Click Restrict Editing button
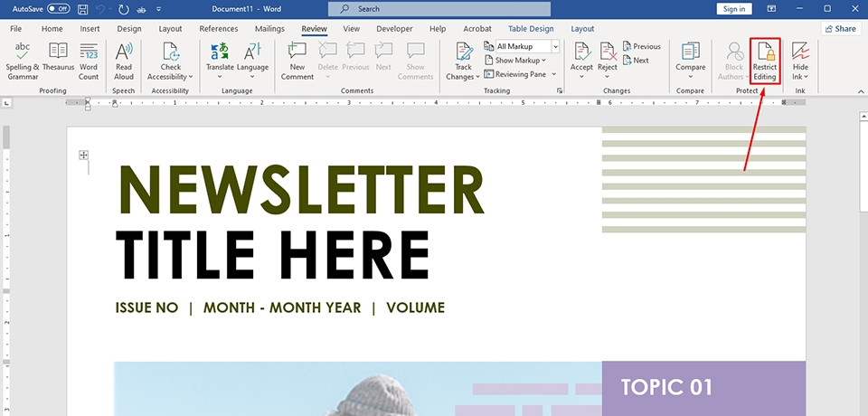Viewport: 868px width, 416px height. (x=765, y=61)
